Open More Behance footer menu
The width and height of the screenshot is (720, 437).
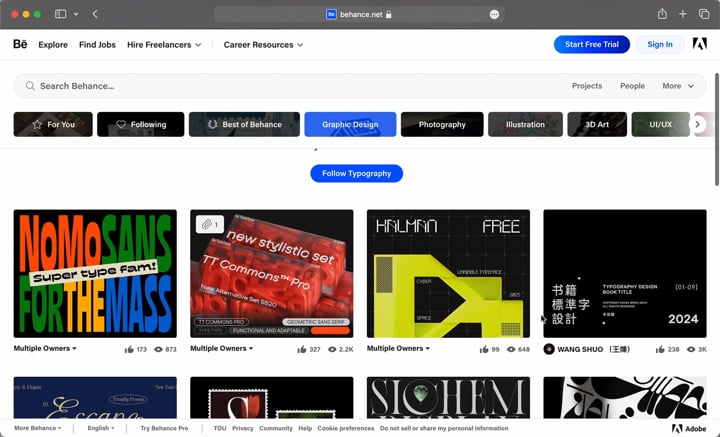(37, 428)
